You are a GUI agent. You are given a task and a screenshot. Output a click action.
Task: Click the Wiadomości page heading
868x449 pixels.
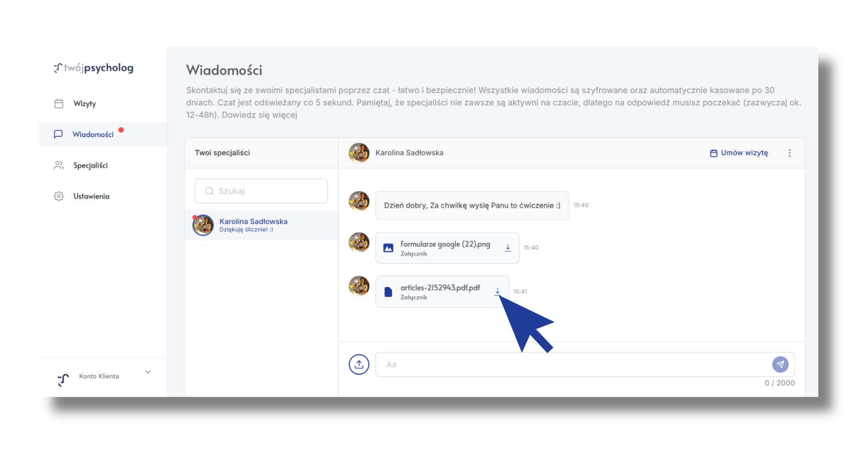pyautogui.click(x=224, y=70)
